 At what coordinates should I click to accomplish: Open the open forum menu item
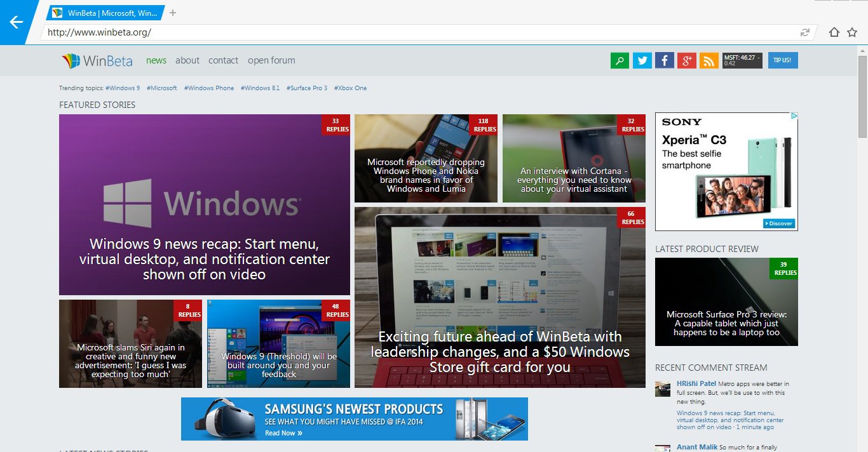271,60
